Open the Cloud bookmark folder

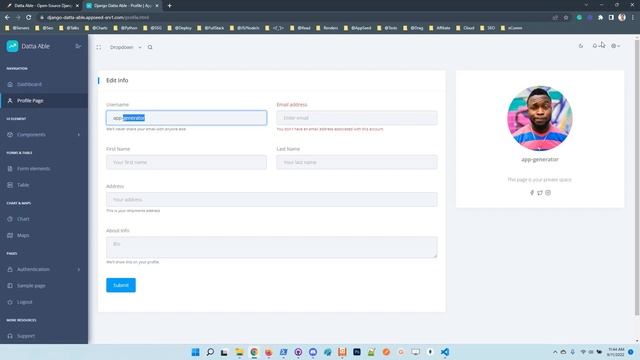tap(465, 28)
